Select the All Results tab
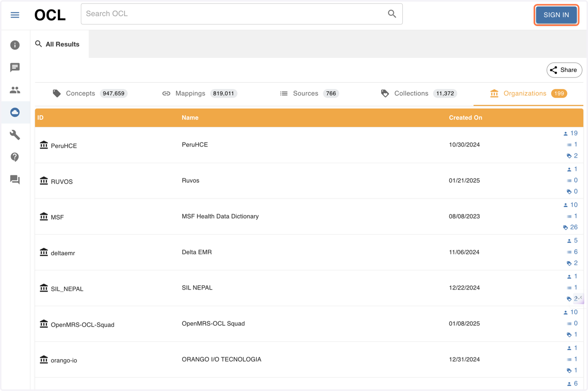Screen dimensions: 588x391 coord(58,44)
